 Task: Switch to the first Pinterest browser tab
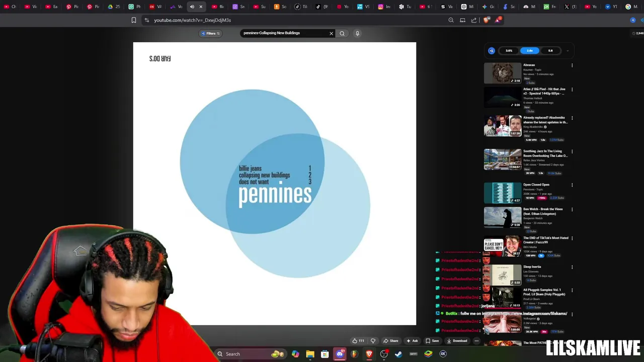[x=72, y=7]
